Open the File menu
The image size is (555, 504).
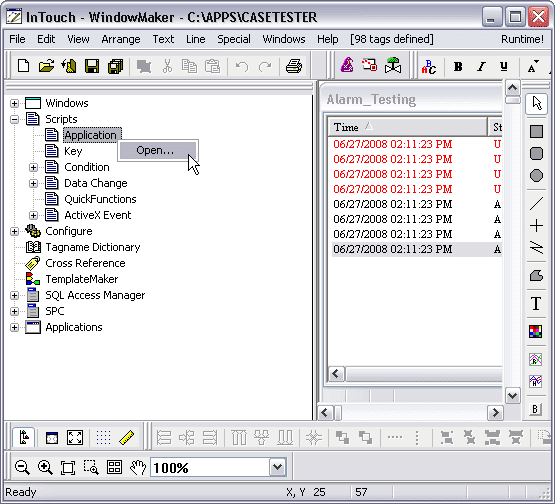click(x=17, y=39)
